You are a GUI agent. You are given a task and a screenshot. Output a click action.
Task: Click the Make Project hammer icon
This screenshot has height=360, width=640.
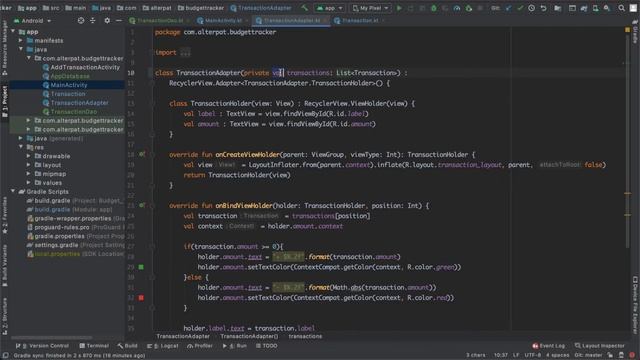[304, 8]
